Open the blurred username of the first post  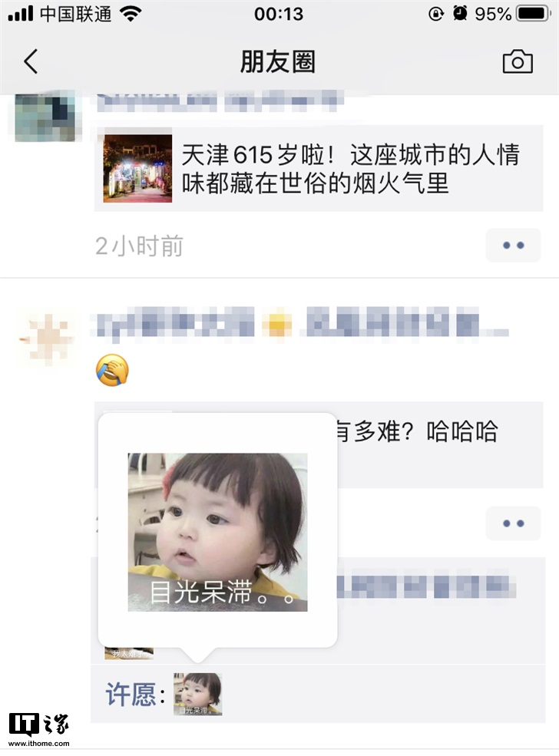[220, 101]
